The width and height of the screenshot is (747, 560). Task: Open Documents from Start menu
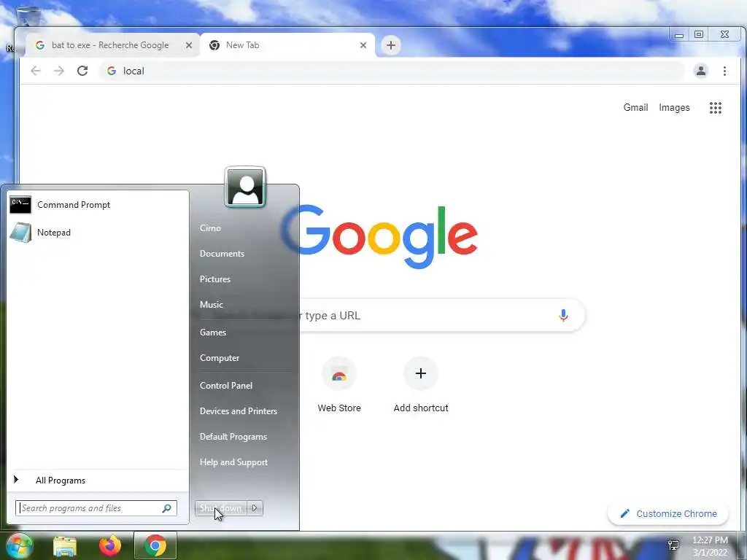point(222,253)
